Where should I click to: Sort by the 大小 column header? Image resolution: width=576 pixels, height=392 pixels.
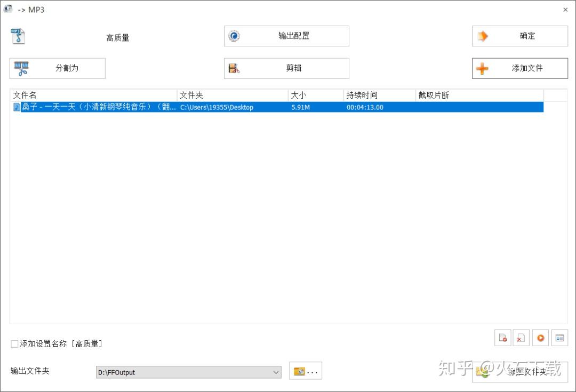coord(316,95)
